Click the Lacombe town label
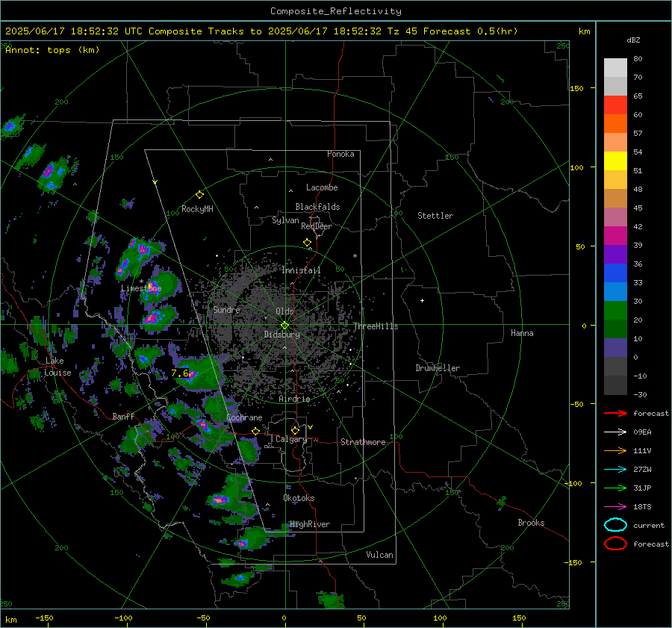Viewport: 672px width, 628px height. point(322,187)
